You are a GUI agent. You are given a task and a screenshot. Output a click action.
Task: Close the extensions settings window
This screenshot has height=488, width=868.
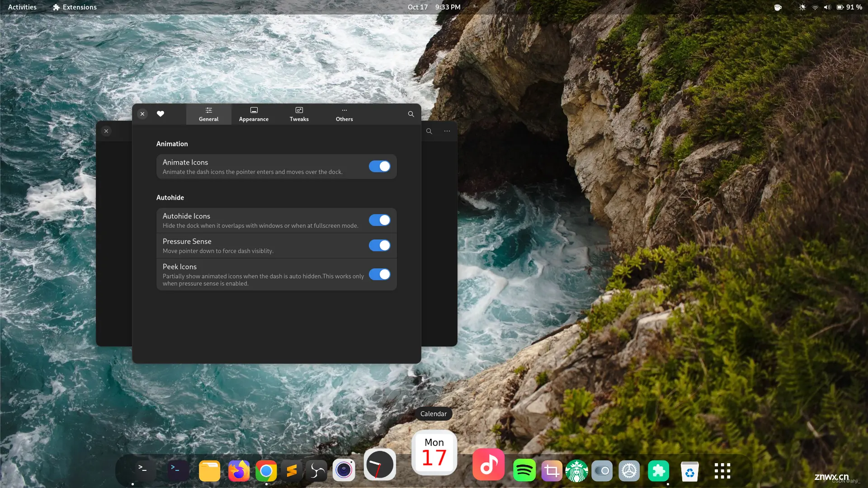pyautogui.click(x=142, y=113)
